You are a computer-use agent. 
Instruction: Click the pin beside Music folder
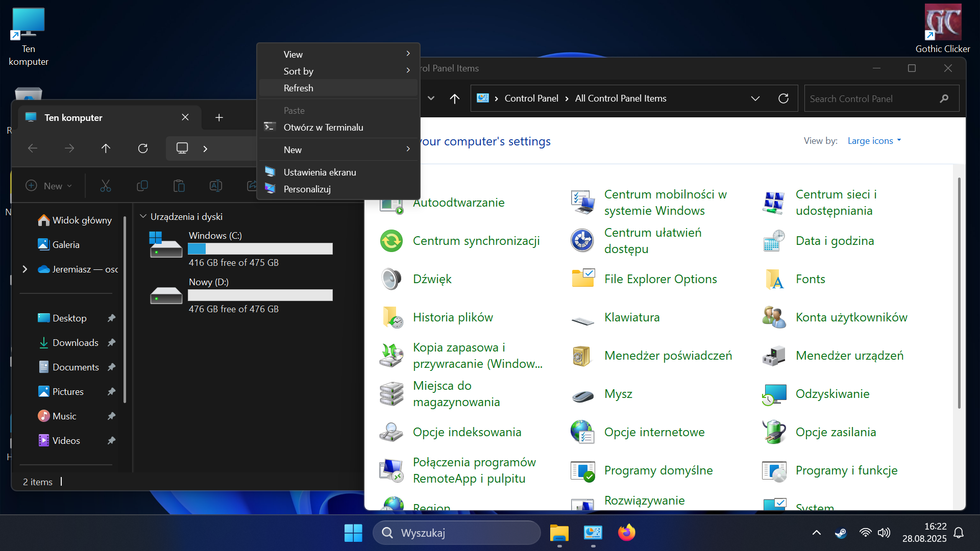tap(111, 416)
